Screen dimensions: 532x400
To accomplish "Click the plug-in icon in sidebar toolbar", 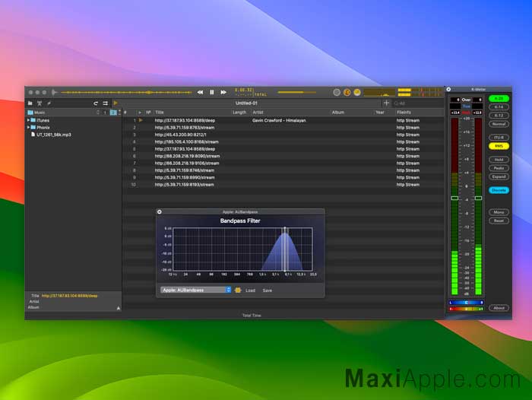I will click(49, 103).
